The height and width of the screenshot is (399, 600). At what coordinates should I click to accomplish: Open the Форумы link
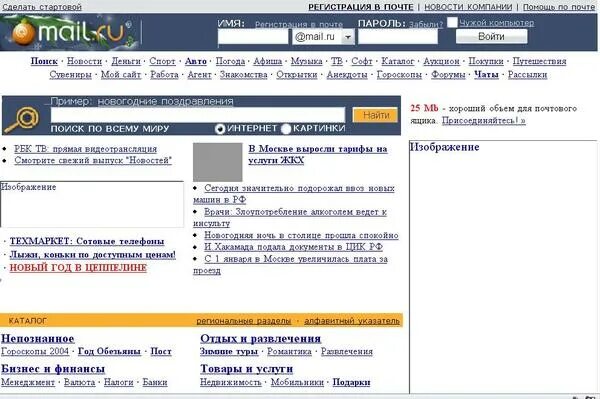pyautogui.click(x=448, y=75)
